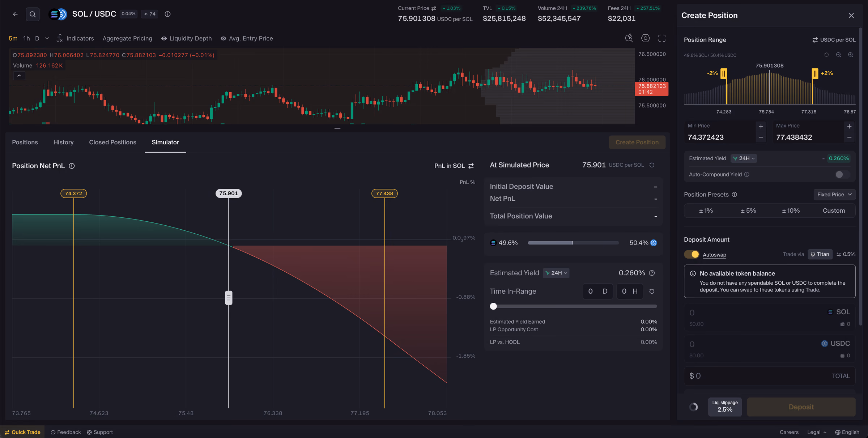
Task: Open pool info icon next to SOL / USDC
Action: coord(167,14)
